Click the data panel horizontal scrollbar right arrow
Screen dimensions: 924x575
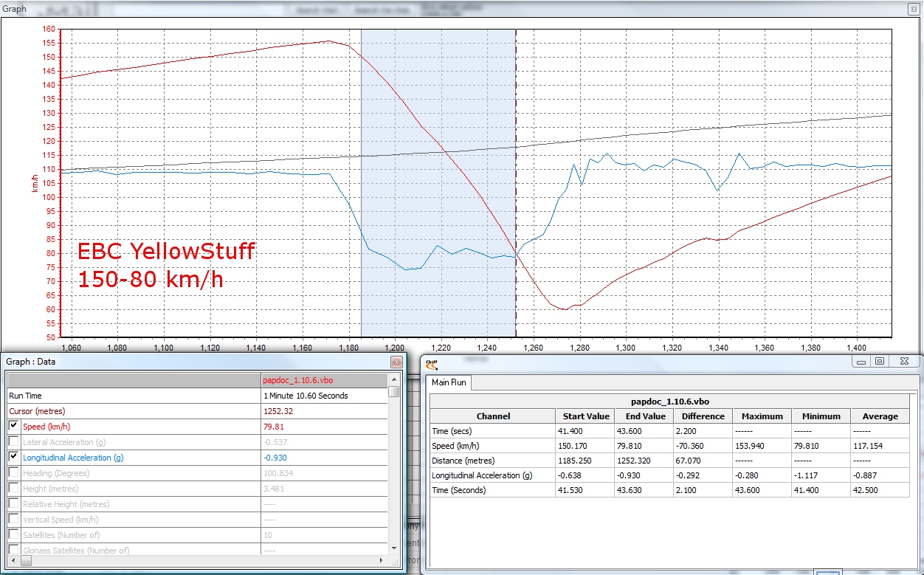coord(382,560)
